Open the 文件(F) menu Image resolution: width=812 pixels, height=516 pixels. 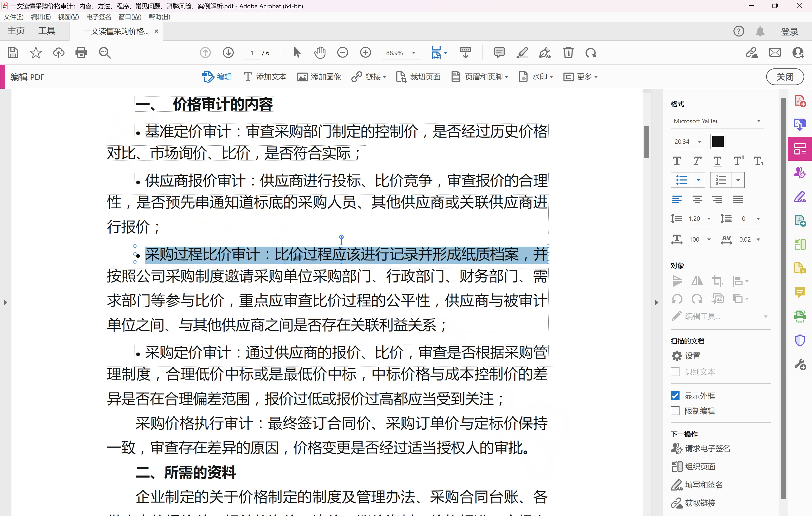pos(14,16)
